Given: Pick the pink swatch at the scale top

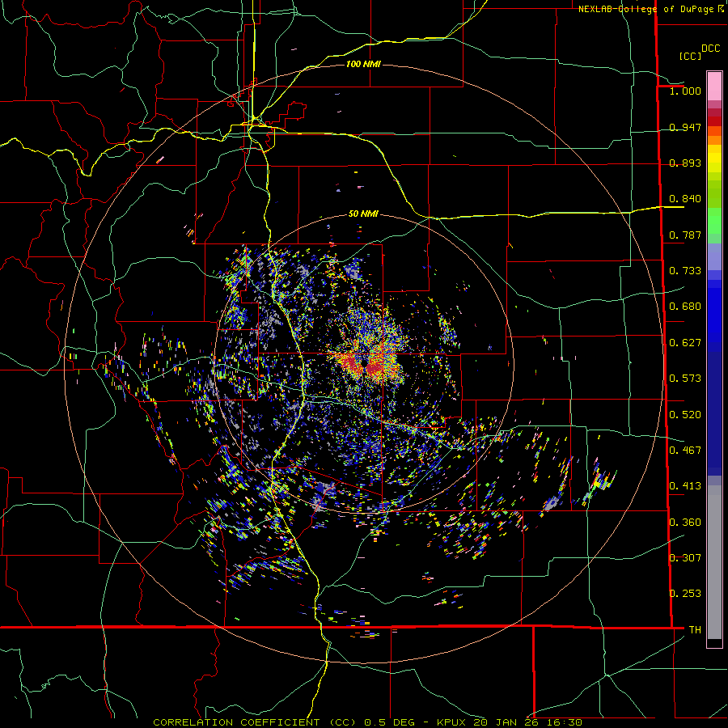Looking at the screenshot, I should (x=714, y=86).
